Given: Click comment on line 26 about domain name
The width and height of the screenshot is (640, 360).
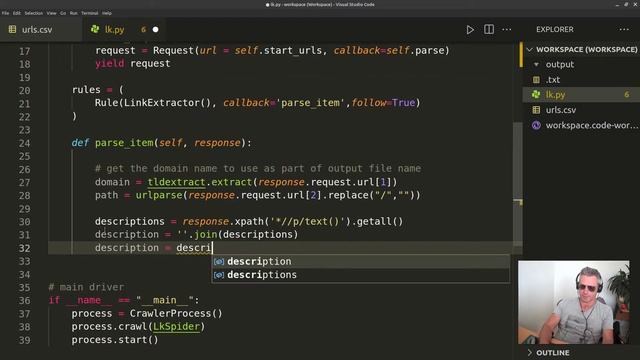Looking at the screenshot, I should click(x=258, y=169).
